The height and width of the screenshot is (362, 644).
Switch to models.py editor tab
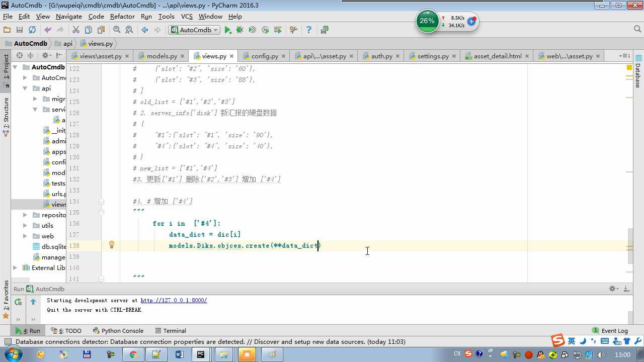pos(162,56)
